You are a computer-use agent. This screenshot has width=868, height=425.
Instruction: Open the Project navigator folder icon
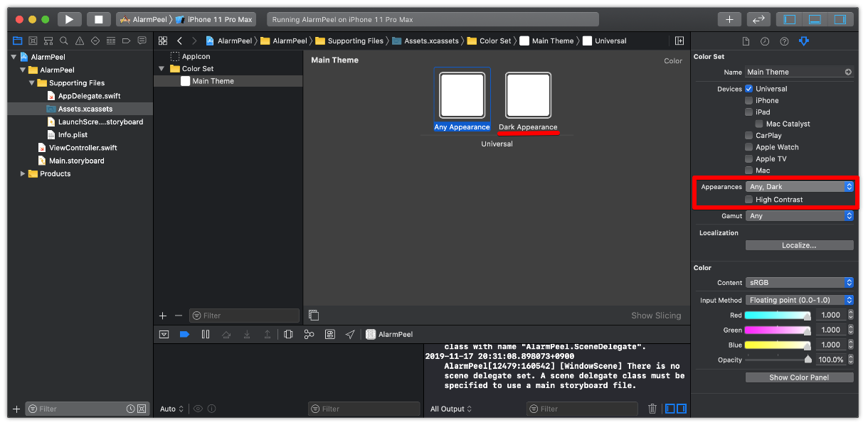18,41
